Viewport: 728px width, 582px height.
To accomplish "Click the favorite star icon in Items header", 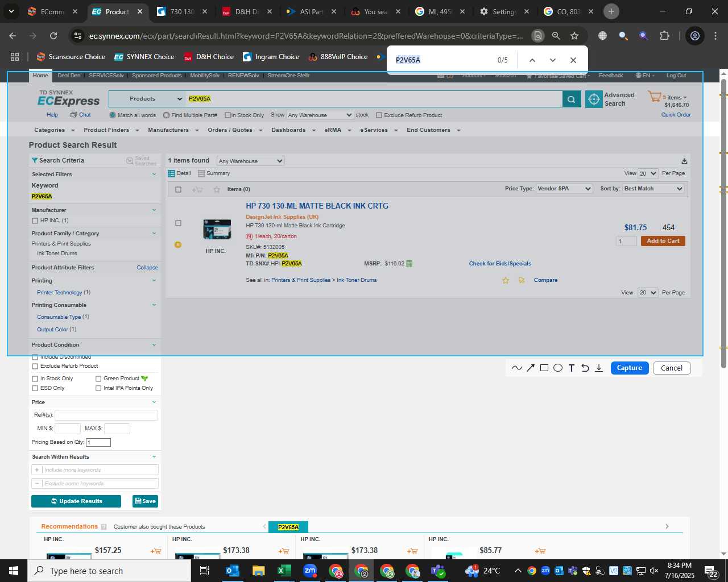I will pos(217,189).
